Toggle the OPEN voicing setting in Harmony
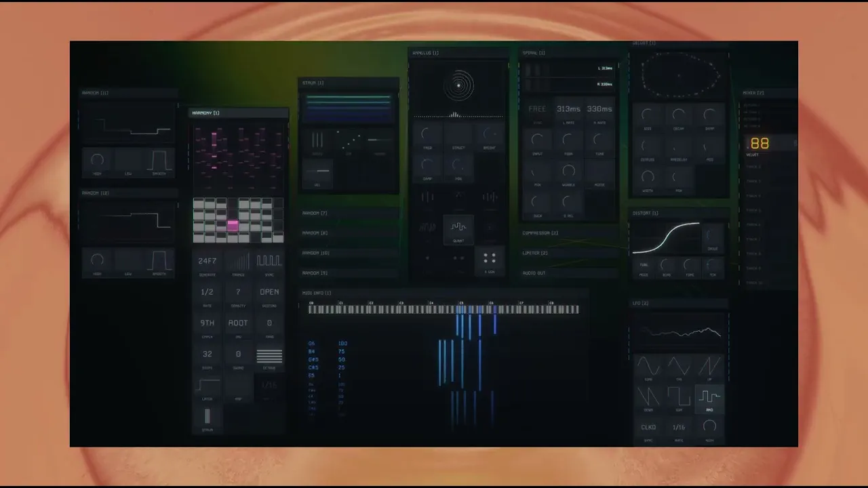This screenshot has height=488, width=868. tap(269, 292)
